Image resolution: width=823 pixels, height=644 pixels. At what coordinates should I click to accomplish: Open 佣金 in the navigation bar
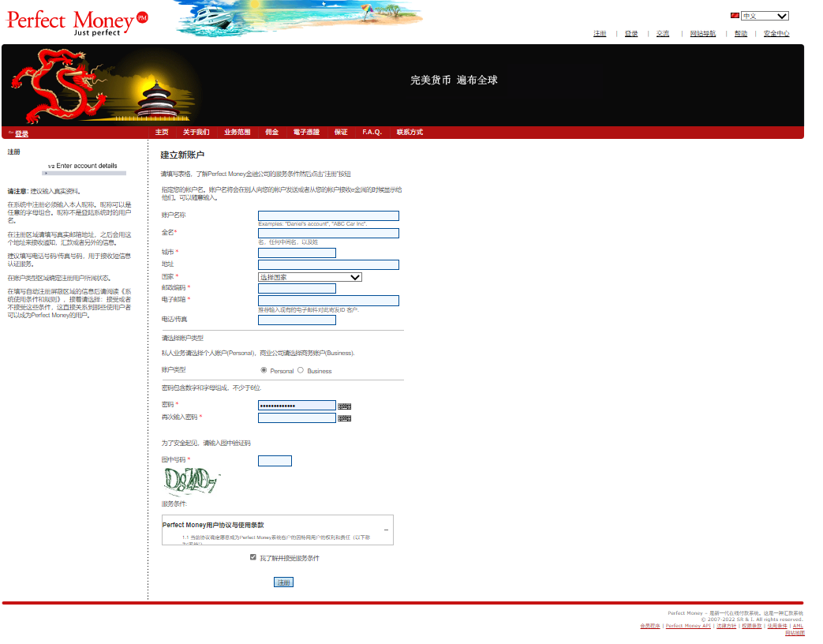point(272,133)
